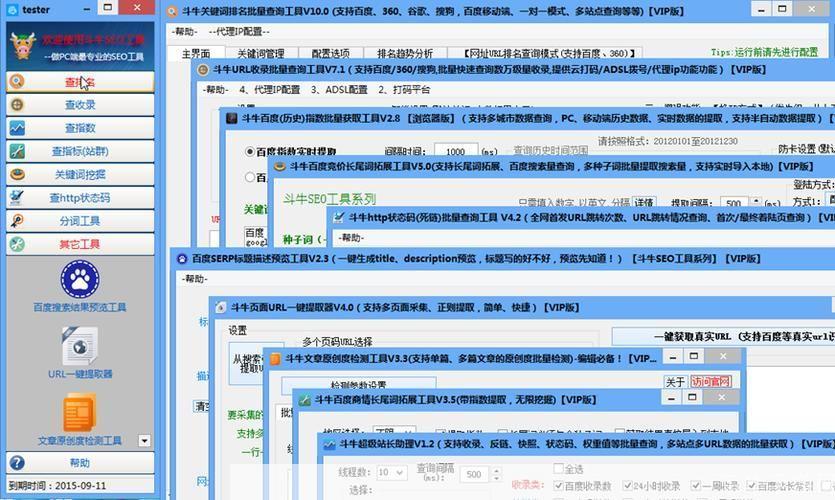Click the bowl icon beside 关键词挖掘

(x=17, y=175)
